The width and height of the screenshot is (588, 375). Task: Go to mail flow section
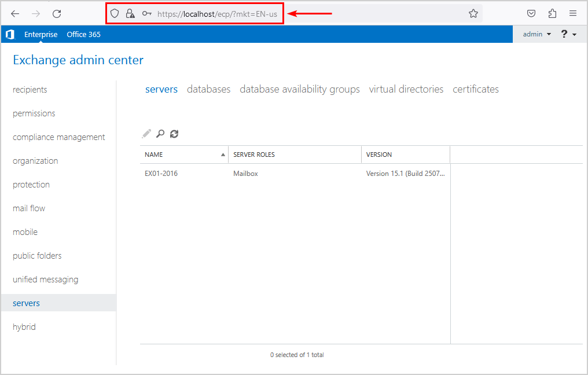point(29,208)
